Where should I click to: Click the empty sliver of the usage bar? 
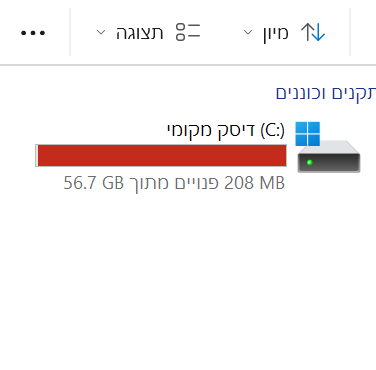coord(37,155)
